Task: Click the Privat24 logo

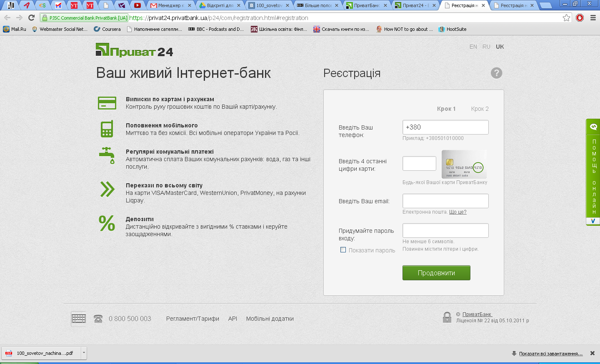Action: [134, 50]
